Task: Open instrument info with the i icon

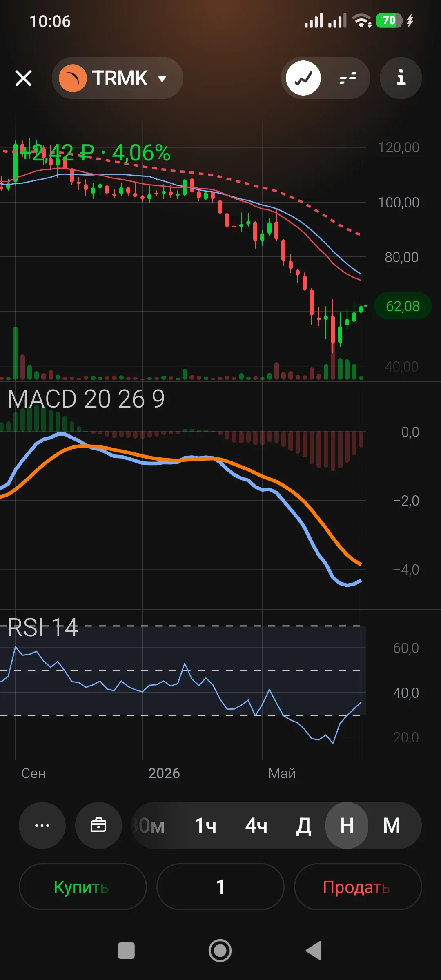Action: point(401,78)
